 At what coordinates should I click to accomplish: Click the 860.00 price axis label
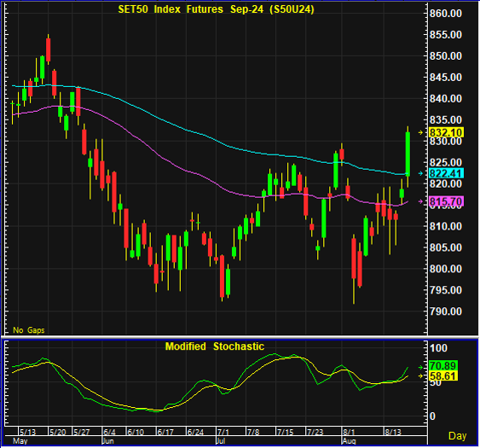click(x=446, y=14)
